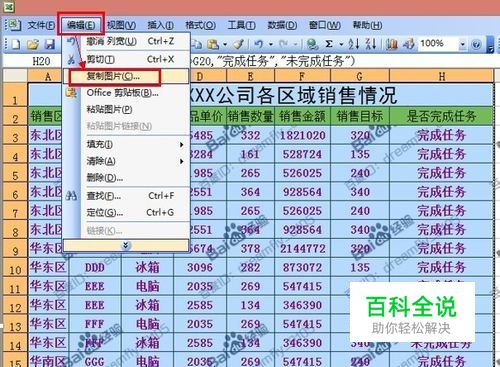Open the 文件(F) menu

click(41, 25)
